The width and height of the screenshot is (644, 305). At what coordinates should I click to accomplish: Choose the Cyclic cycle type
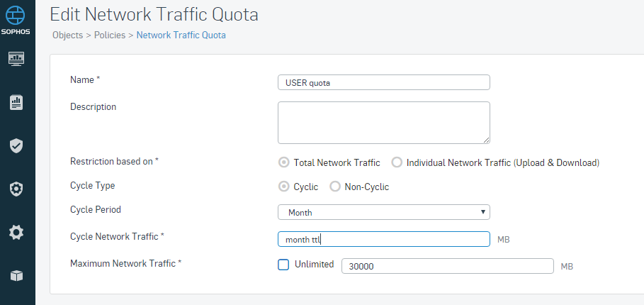coord(283,187)
